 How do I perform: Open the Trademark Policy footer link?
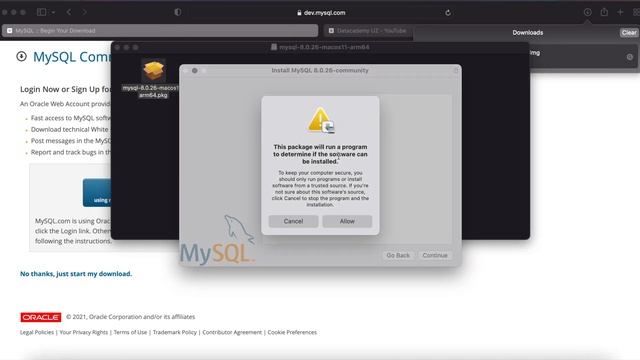click(175, 332)
